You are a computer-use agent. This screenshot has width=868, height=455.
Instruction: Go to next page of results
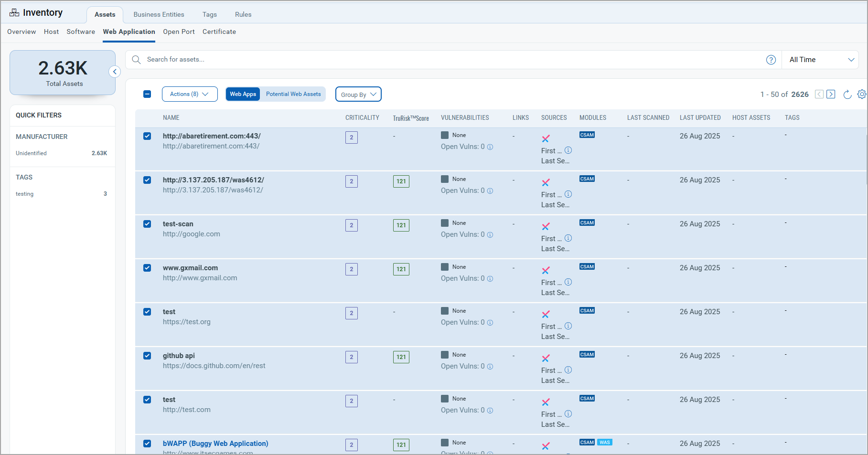831,95
